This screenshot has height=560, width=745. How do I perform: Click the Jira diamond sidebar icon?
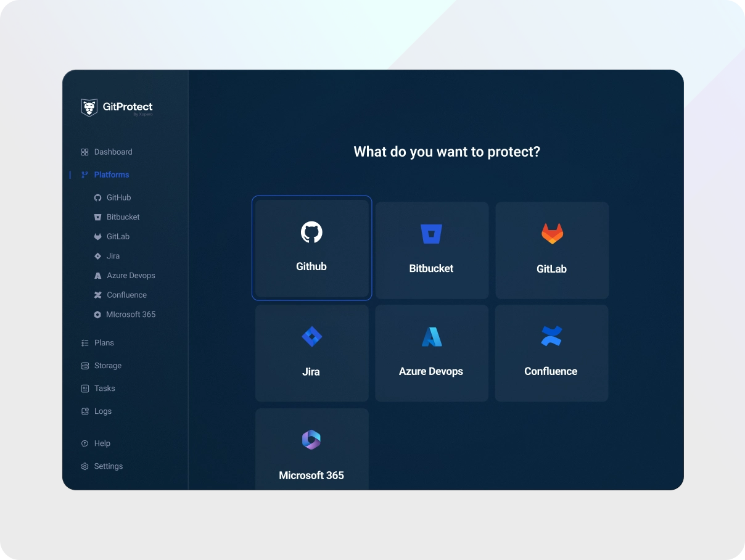coord(97,256)
